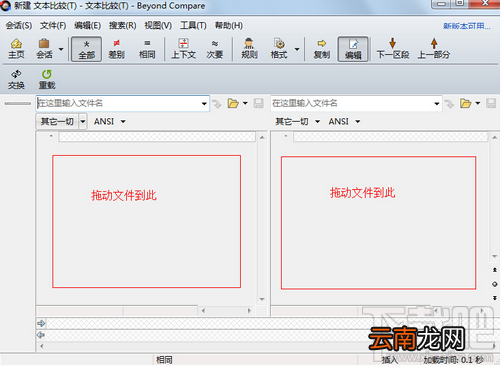This screenshot has height=367, width=502.
Task: Open the left ANSI encoding dropdown
Action: [x=109, y=121]
